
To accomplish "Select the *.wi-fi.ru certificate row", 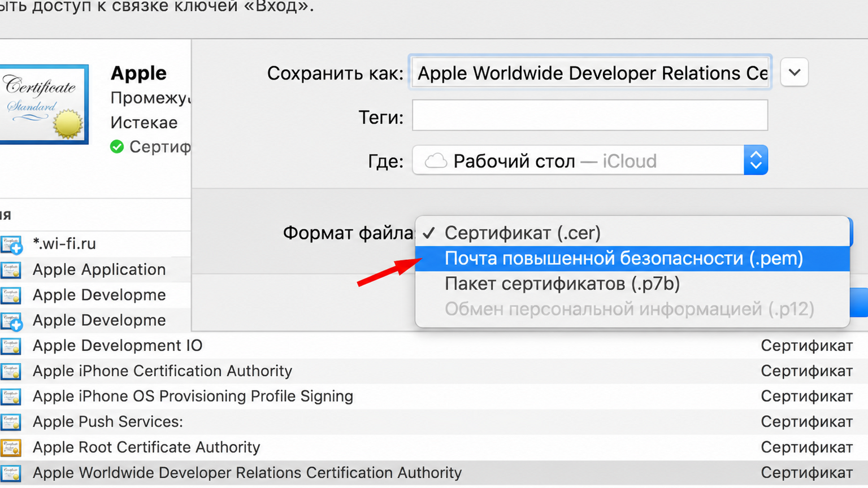I will [x=96, y=244].
